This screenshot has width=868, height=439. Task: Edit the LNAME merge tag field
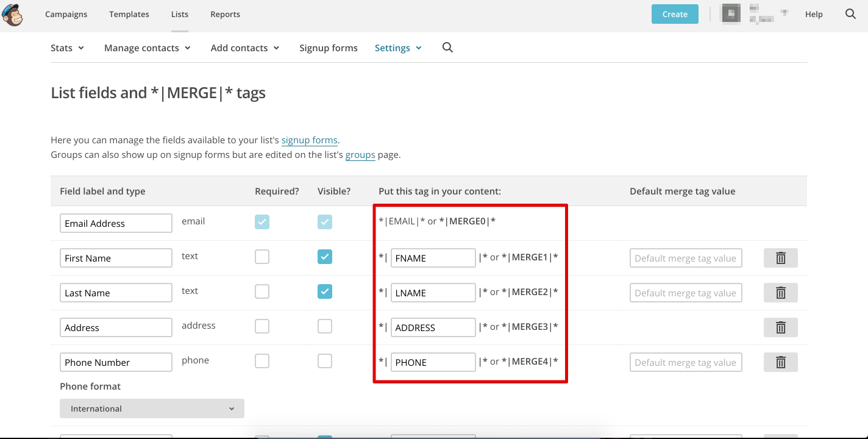point(433,293)
